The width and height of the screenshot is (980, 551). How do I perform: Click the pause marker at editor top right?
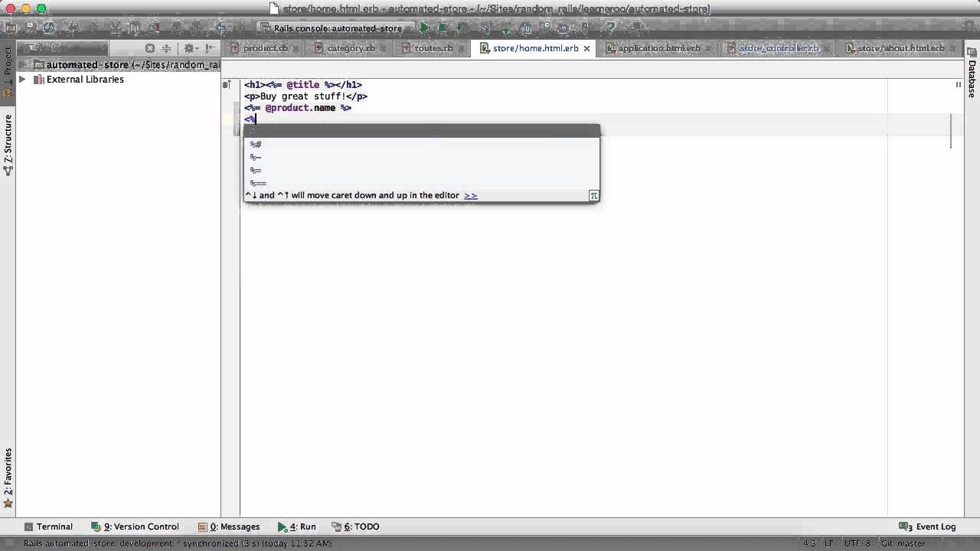[958, 85]
